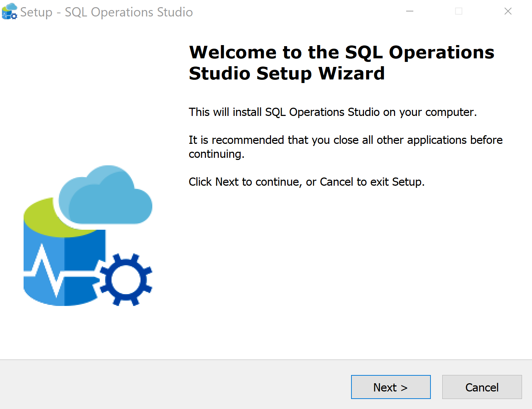This screenshot has width=532, height=409.
Task: Click the close X in the title bar
Action: (508, 11)
